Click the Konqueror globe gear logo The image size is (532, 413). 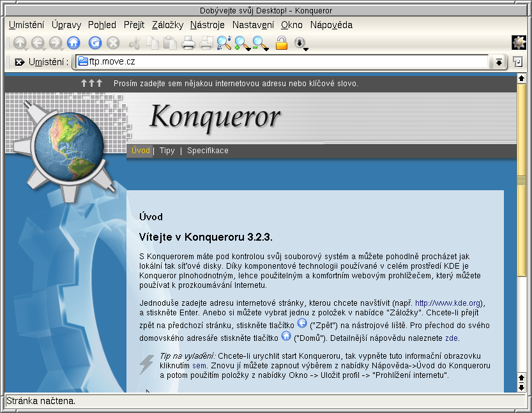(65, 151)
